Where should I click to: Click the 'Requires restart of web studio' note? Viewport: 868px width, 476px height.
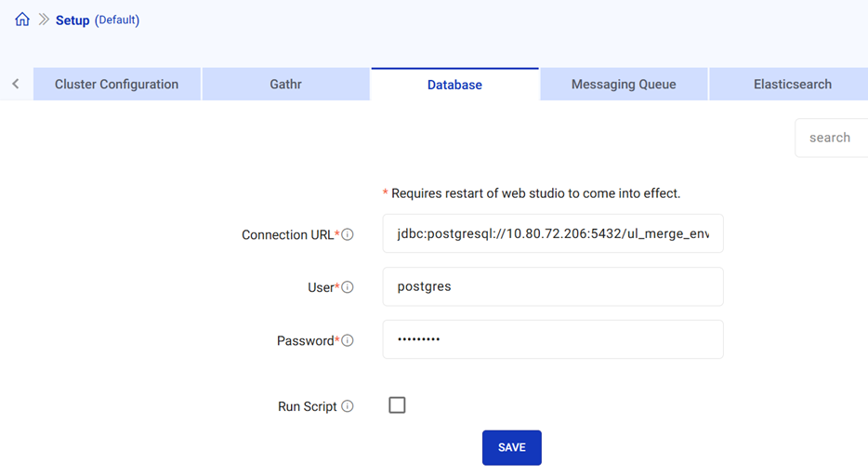(x=532, y=193)
